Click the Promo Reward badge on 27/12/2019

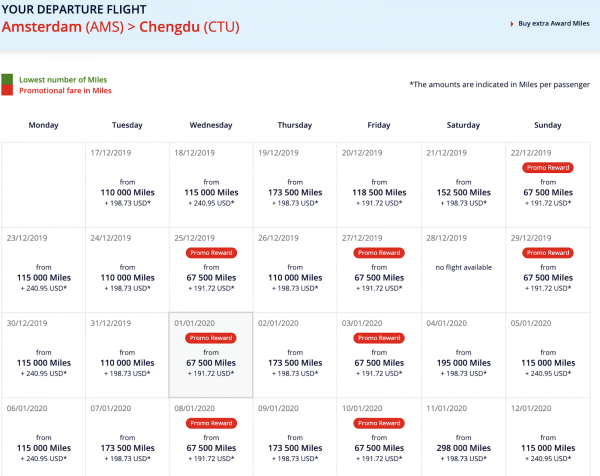(379, 253)
